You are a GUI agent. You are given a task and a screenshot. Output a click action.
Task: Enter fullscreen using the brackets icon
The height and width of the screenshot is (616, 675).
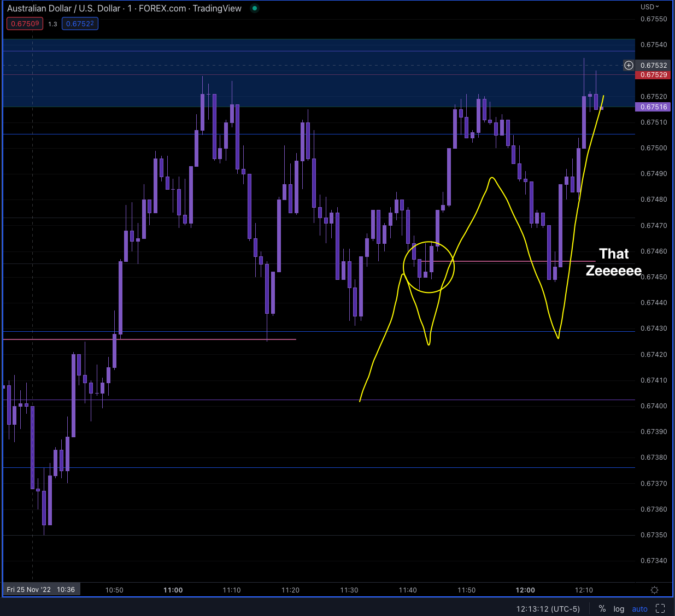660,608
